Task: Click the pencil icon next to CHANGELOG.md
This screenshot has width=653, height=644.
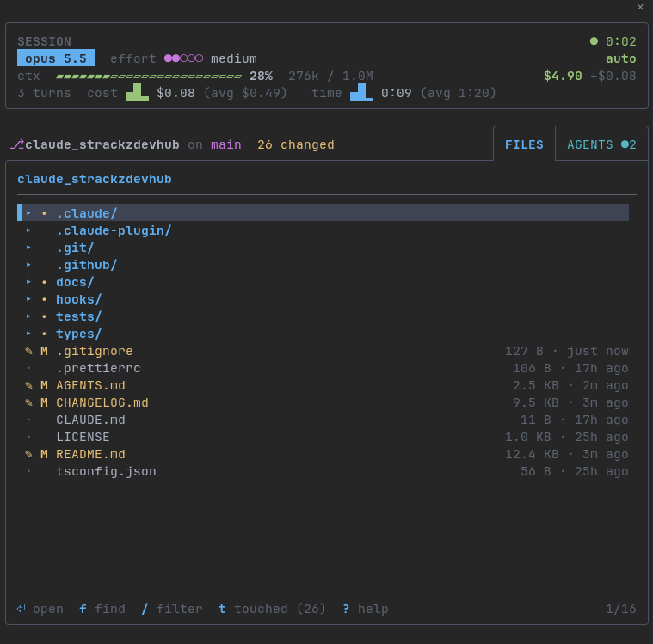Action: click(28, 402)
